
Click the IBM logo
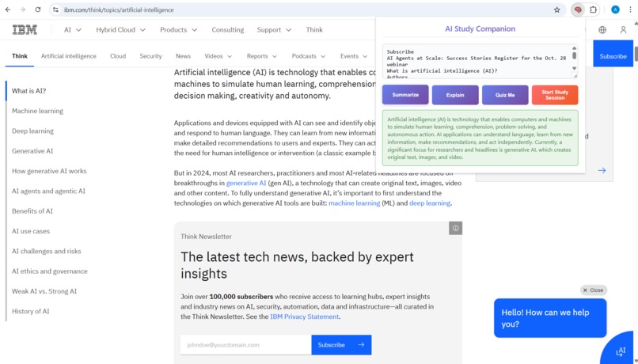[25, 30]
